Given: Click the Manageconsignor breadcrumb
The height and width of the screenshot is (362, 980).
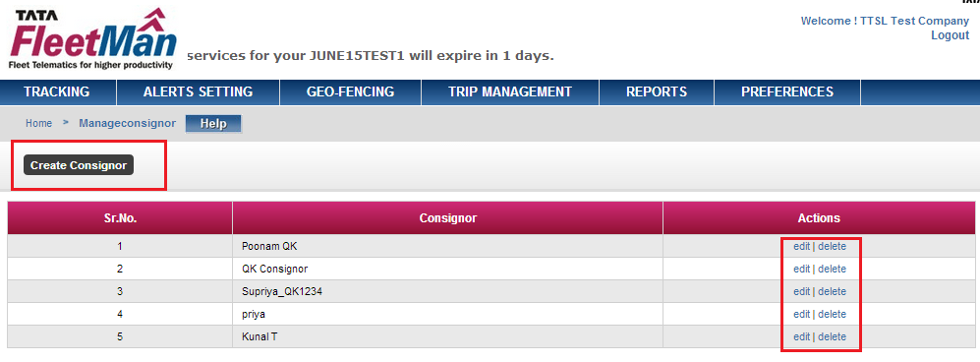Looking at the screenshot, I should point(128,124).
